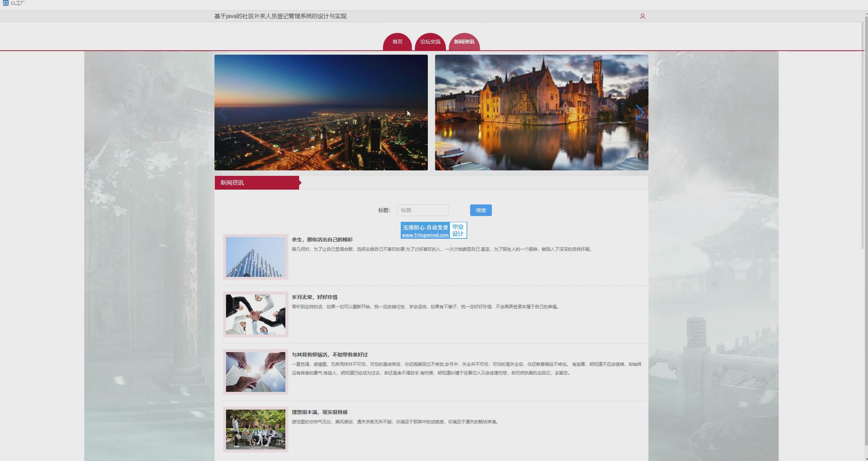868x461 pixels.
Task: Open article 与其背着烦恼活，不如带着美好过
Action: (x=329, y=354)
